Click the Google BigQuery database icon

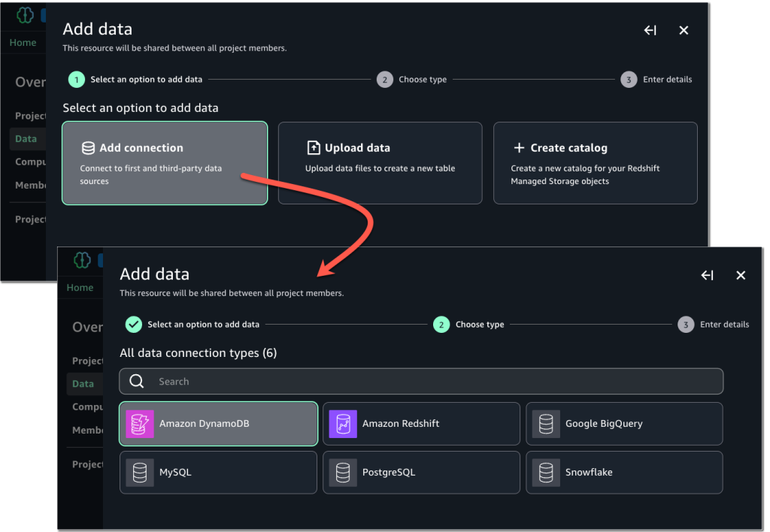tap(546, 424)
